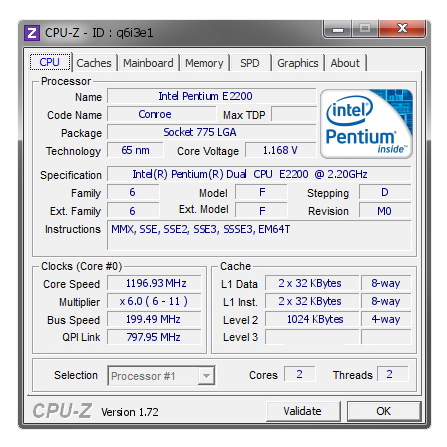
Task: Click the Specification field with '@ 2.20GHz'
Action: [x=259, y=174]
